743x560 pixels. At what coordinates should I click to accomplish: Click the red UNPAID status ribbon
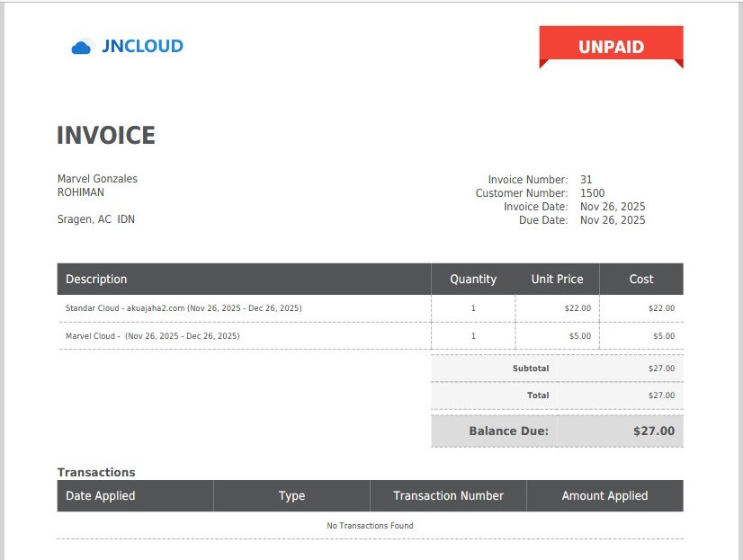pos(611,47)
